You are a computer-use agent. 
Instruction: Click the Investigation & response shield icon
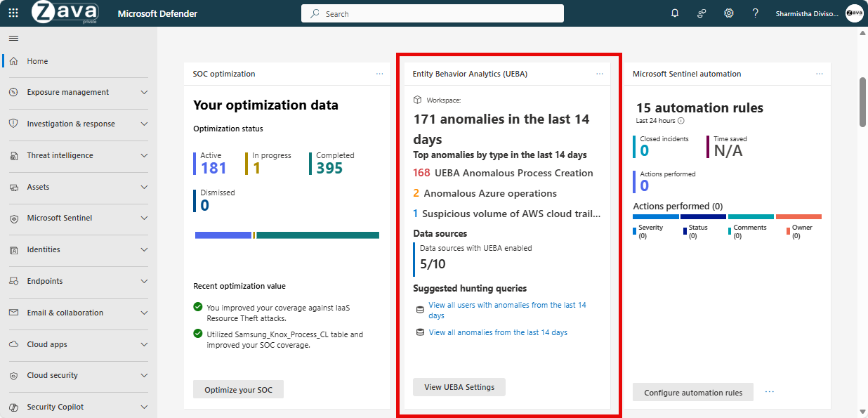pyautogui.click(x=13, y=124)
